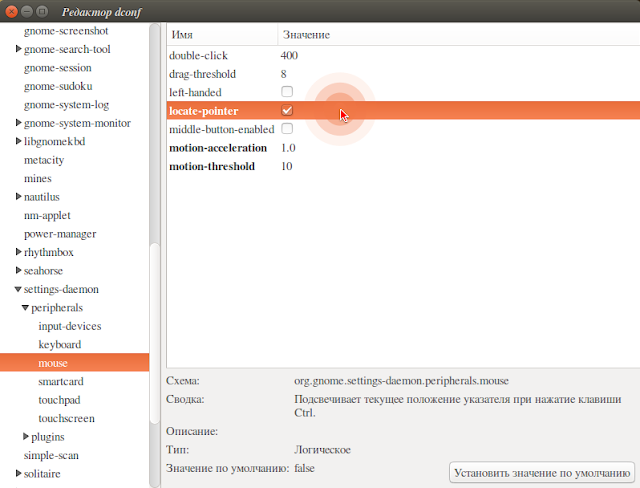Maximize the dconf editor window
Screen dimensions: 640x488
coord(42,11)
